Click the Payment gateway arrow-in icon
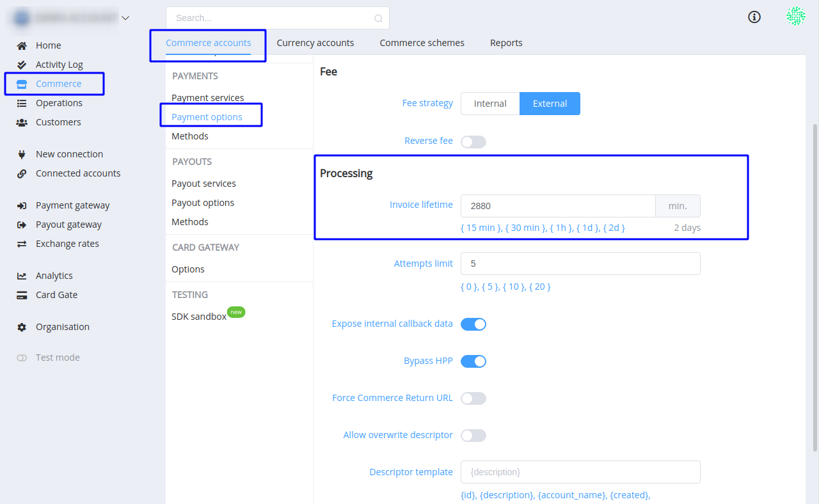The width and height of the screenshot is (819, 504). coord(22,205)
